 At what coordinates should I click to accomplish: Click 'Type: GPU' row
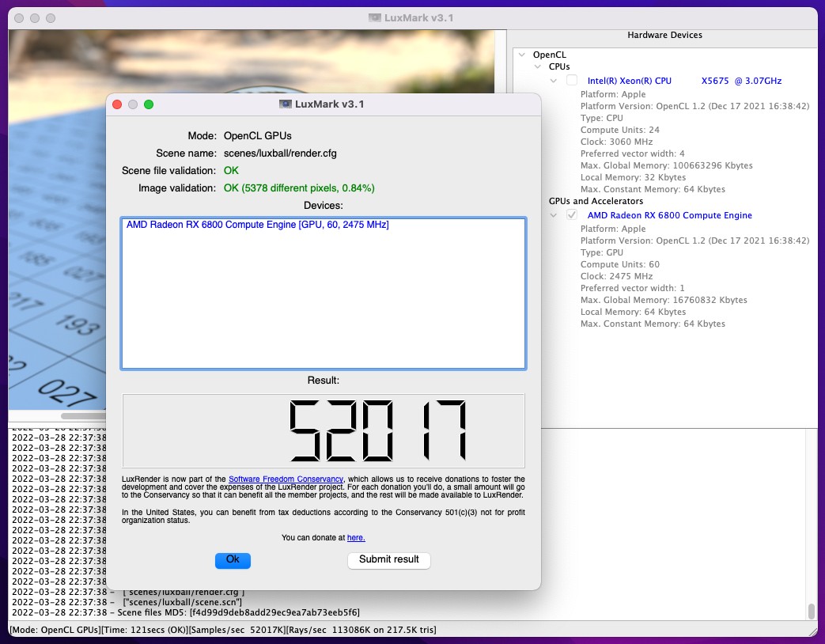[601, 252]
